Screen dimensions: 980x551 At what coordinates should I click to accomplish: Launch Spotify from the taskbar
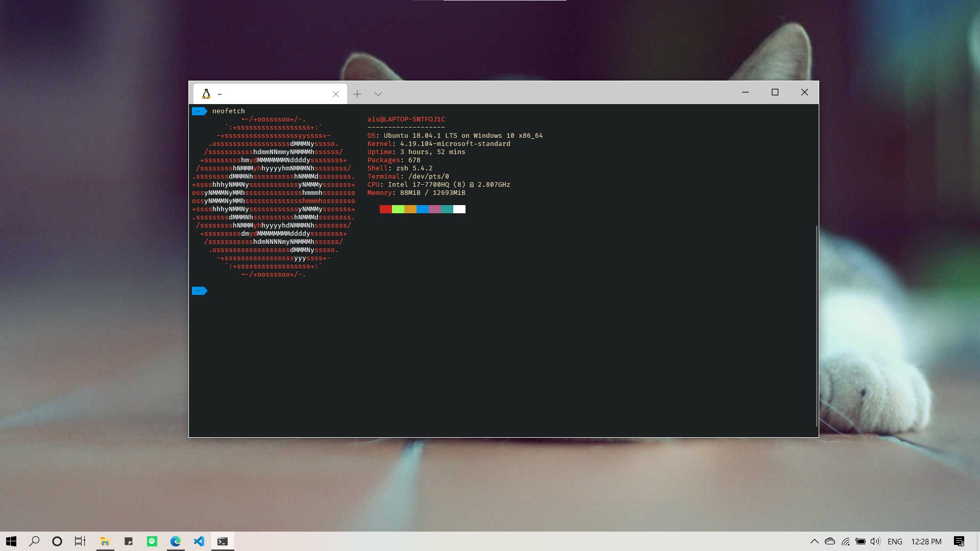[x=152, y=541]
